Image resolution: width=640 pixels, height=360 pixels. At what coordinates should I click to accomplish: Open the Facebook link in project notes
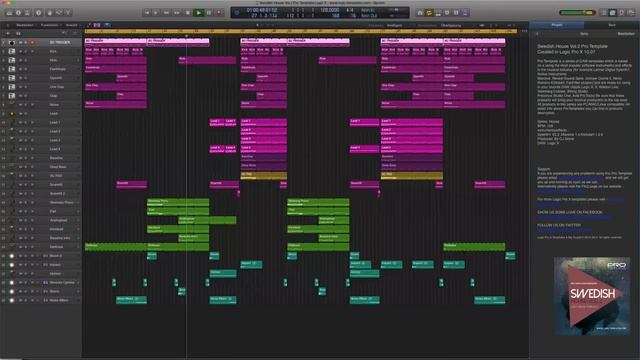tap(573, 217)
